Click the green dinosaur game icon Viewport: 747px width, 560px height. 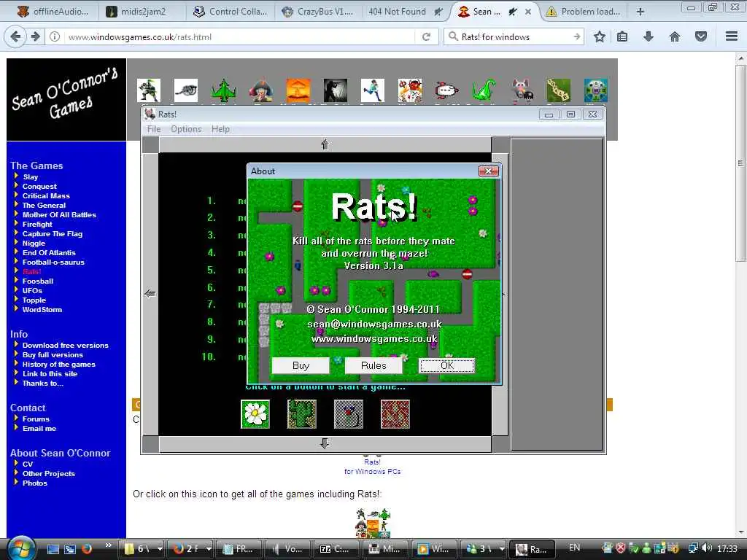(484, 90)
